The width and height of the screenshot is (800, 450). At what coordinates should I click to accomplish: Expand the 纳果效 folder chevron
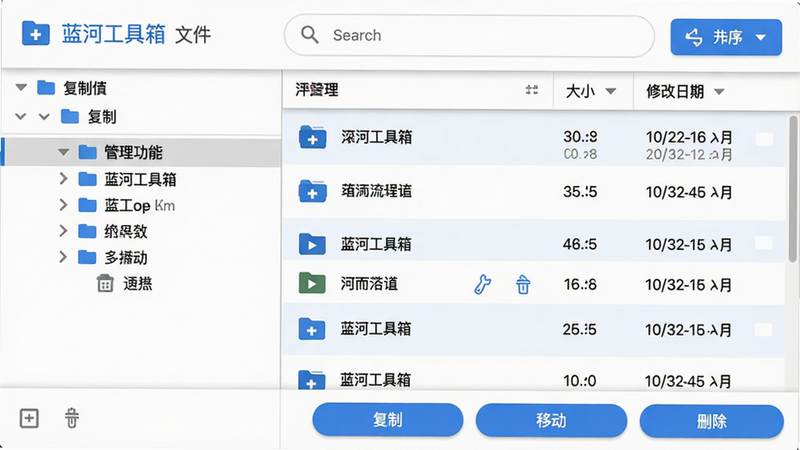coord(63,231)
